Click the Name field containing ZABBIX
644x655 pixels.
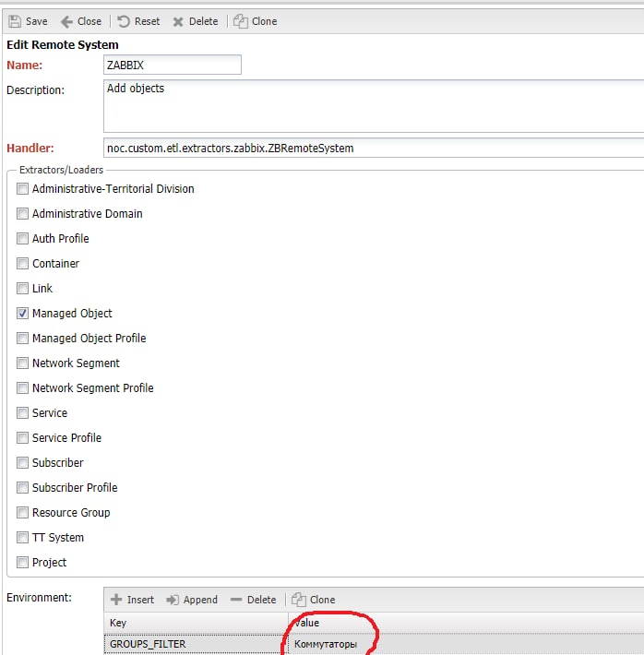(x=173, y=65)
